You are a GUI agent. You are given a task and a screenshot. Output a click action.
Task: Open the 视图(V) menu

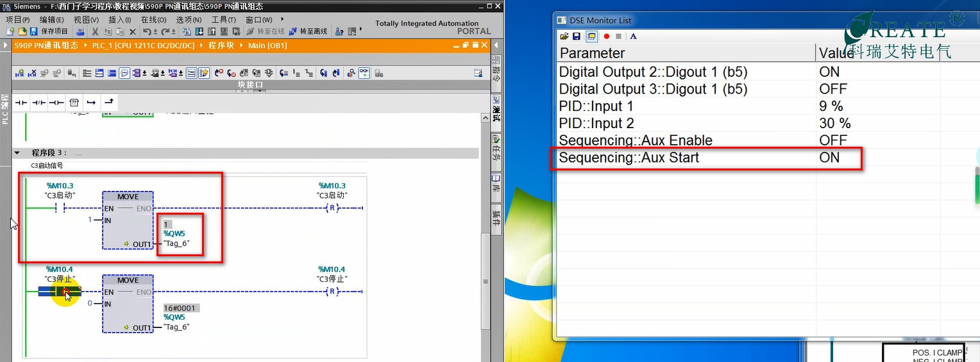tap(86, 19)
